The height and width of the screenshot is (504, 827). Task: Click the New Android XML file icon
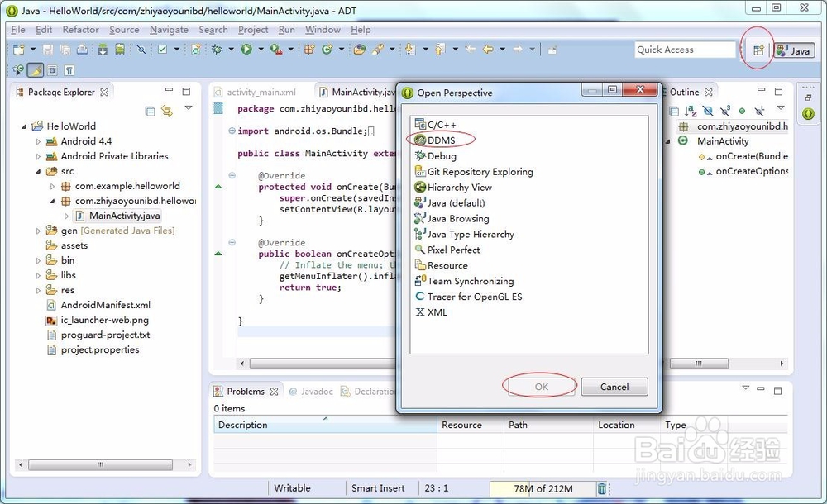pyautogui.click(x=196, y=50)
